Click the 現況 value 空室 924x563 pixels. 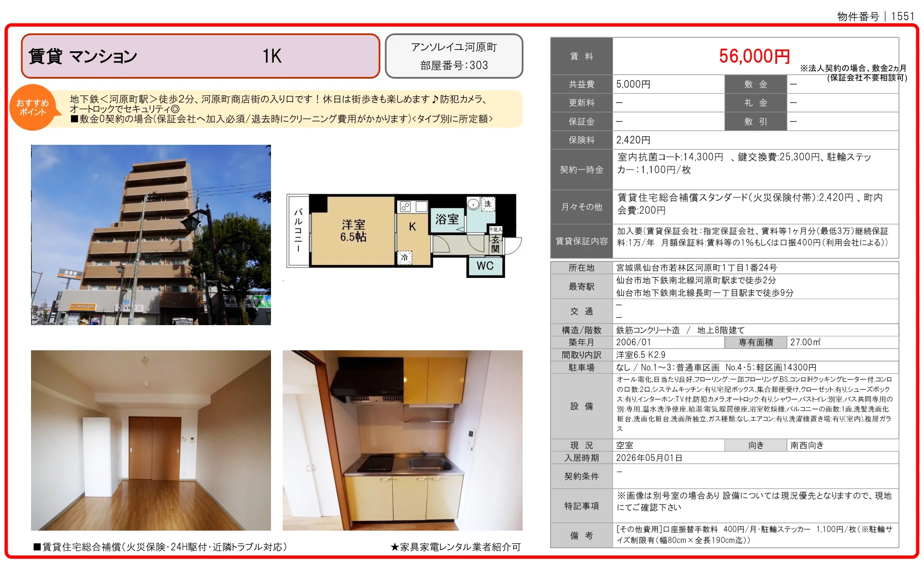(x=625, y=445)
